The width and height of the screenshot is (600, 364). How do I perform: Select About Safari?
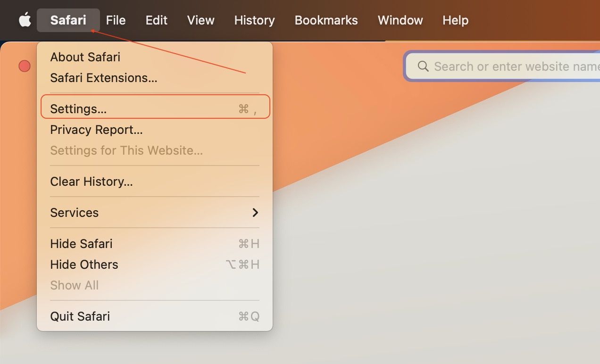pyautogui.click(x=85, y=57)
